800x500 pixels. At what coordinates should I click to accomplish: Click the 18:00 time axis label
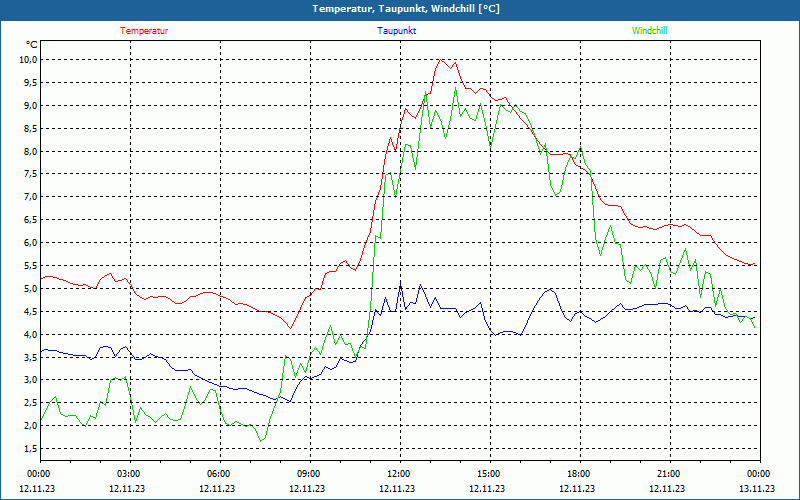(580, 474)
